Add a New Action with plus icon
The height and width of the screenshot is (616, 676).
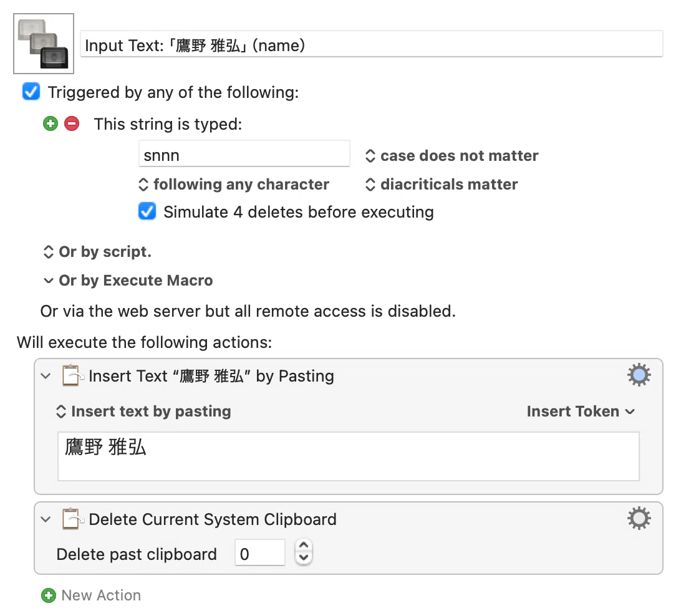click(48, 595)
